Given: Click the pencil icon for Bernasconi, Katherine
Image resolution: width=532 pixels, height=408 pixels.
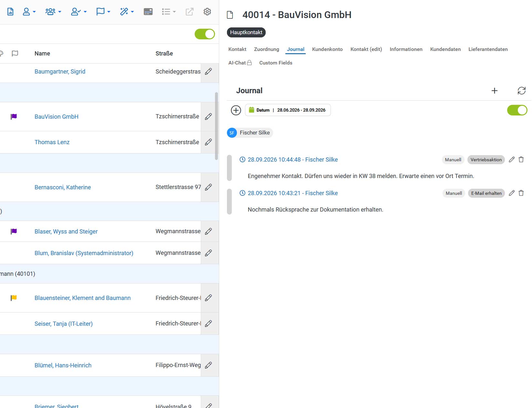Looking at the screenshot, I should (x=209, y=187).
